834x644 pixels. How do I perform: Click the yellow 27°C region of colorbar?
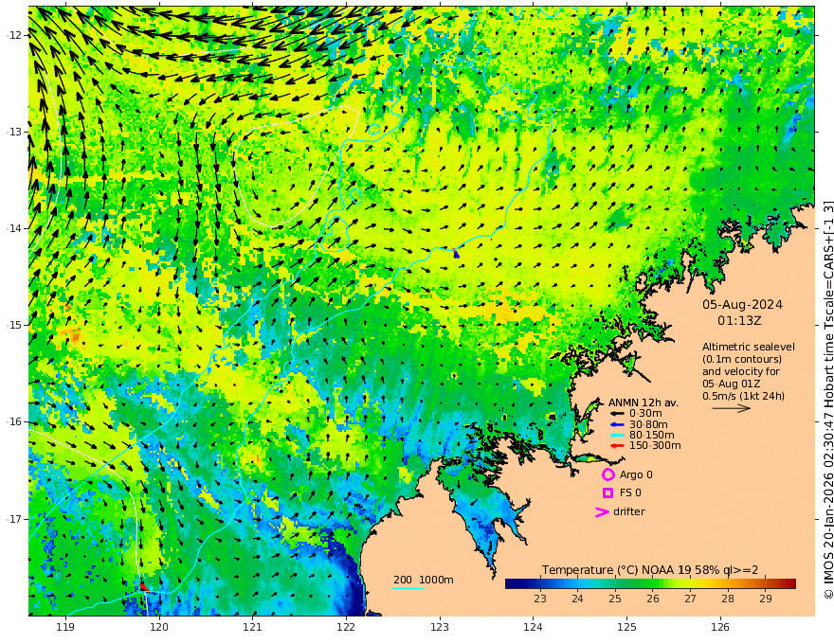pos(690,584)
